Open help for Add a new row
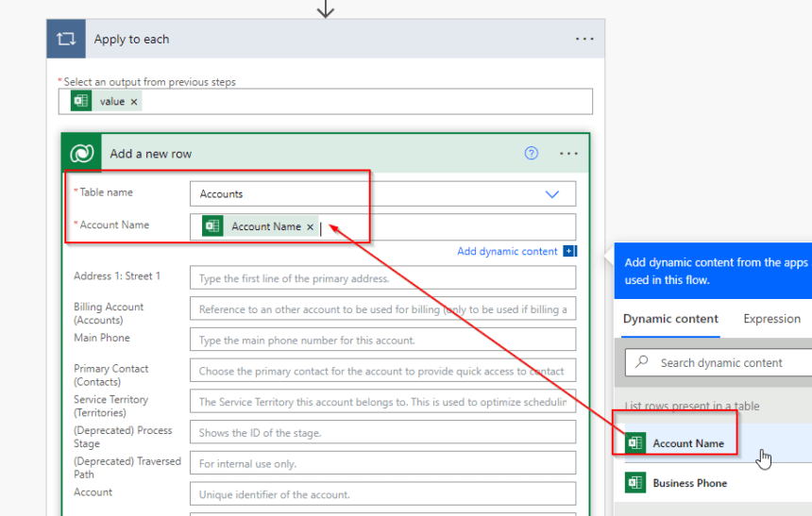Screen dimensions: 812x516 [531, 153]
